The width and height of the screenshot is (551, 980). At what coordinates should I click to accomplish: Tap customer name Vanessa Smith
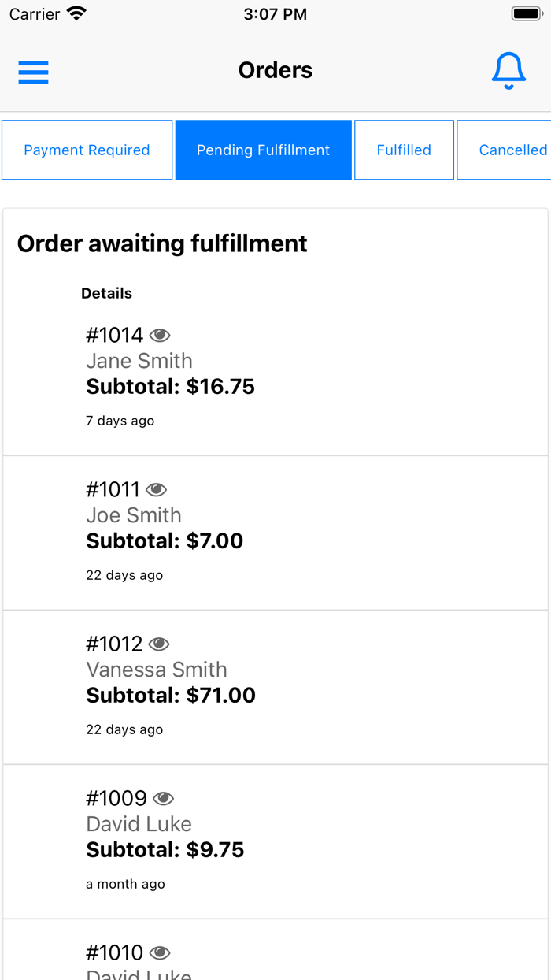pos(157,670)
